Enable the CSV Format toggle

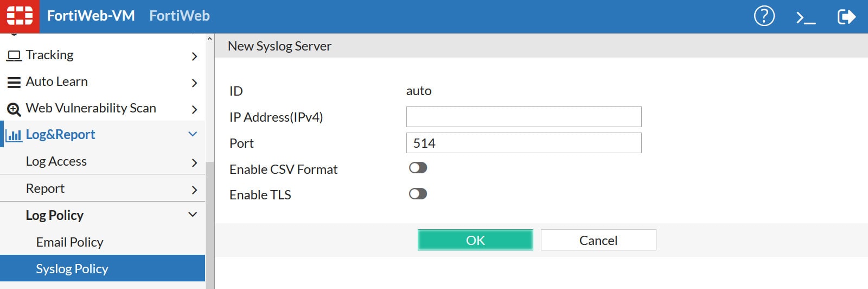(418, 168)
